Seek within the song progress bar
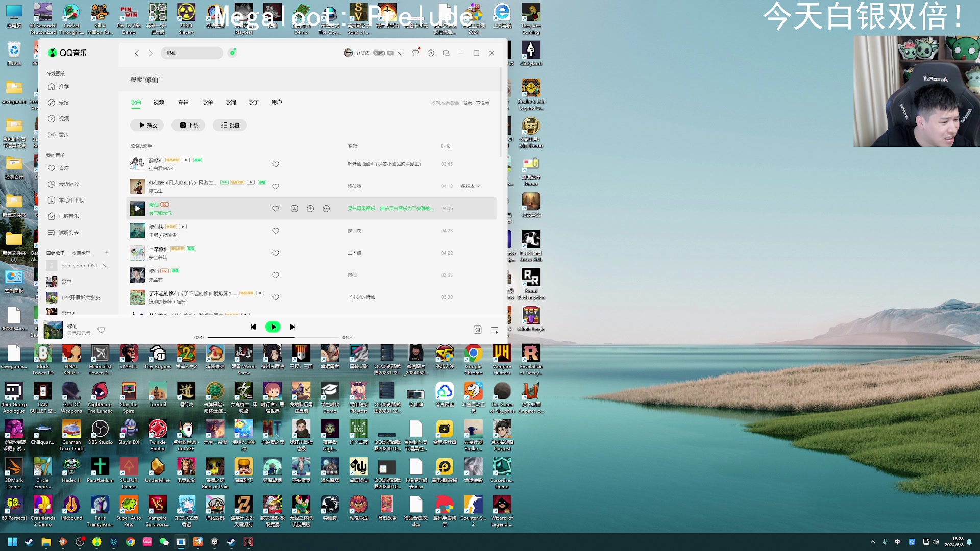Image resolution: width=980 pixels, height=551 pixels. point(273,338)
